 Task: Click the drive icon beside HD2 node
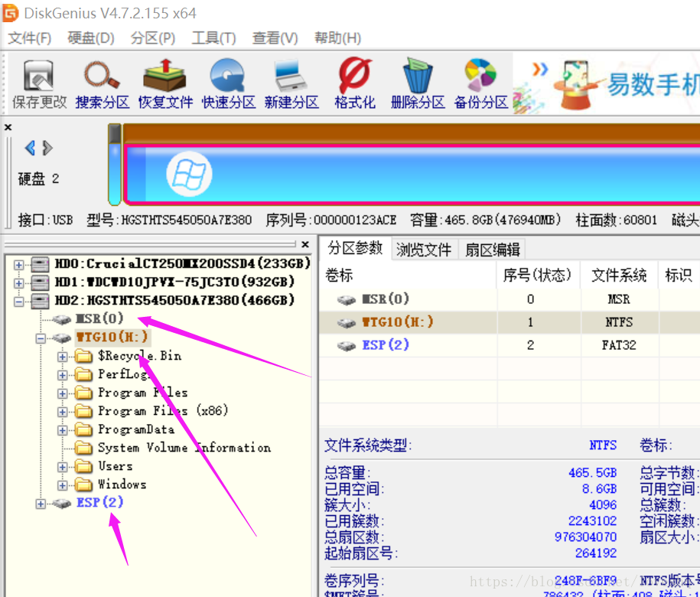point(40,301)
